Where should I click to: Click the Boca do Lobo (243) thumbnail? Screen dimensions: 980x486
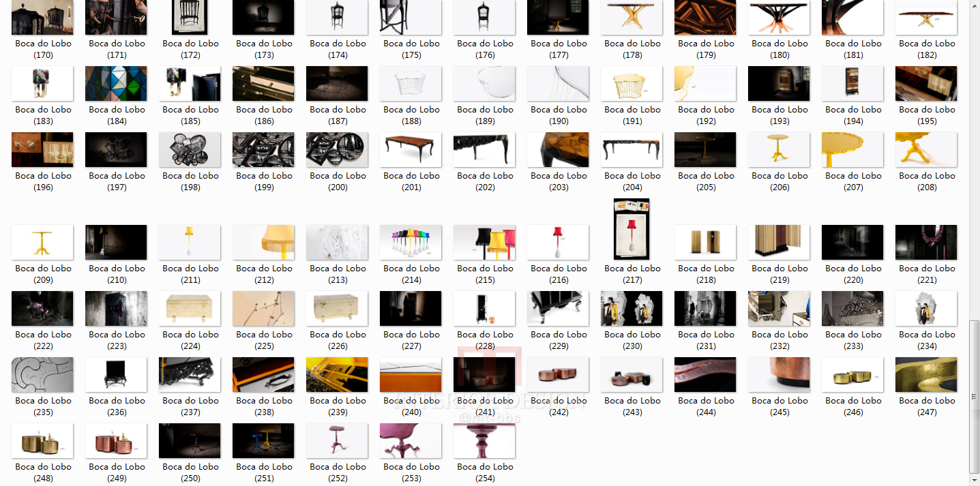[632, 374]
